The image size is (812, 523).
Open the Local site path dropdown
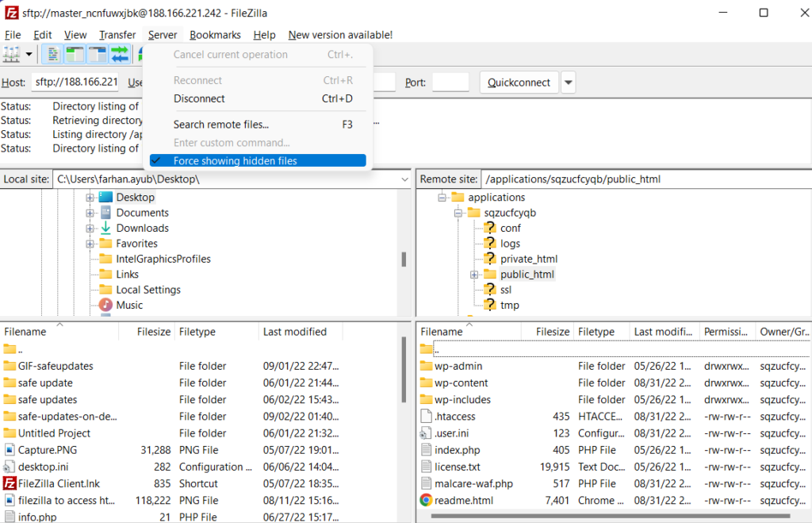tap(404, 179)
